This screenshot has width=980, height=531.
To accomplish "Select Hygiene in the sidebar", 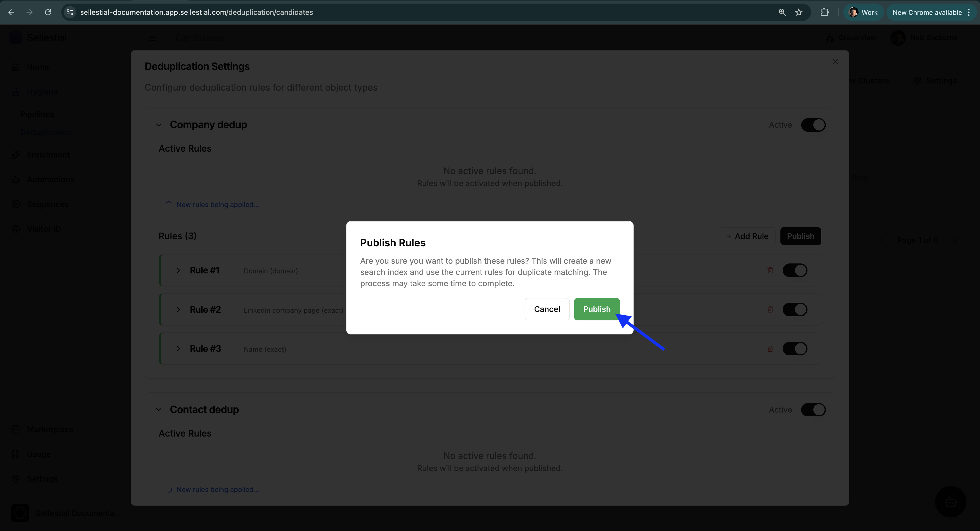I will (x=43, y=92).
